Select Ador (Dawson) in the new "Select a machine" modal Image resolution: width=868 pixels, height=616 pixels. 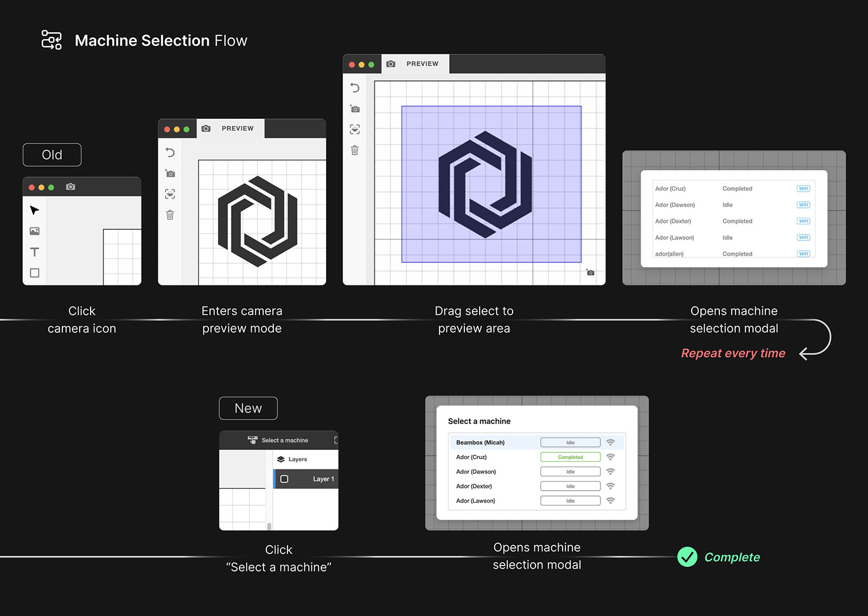537,472
